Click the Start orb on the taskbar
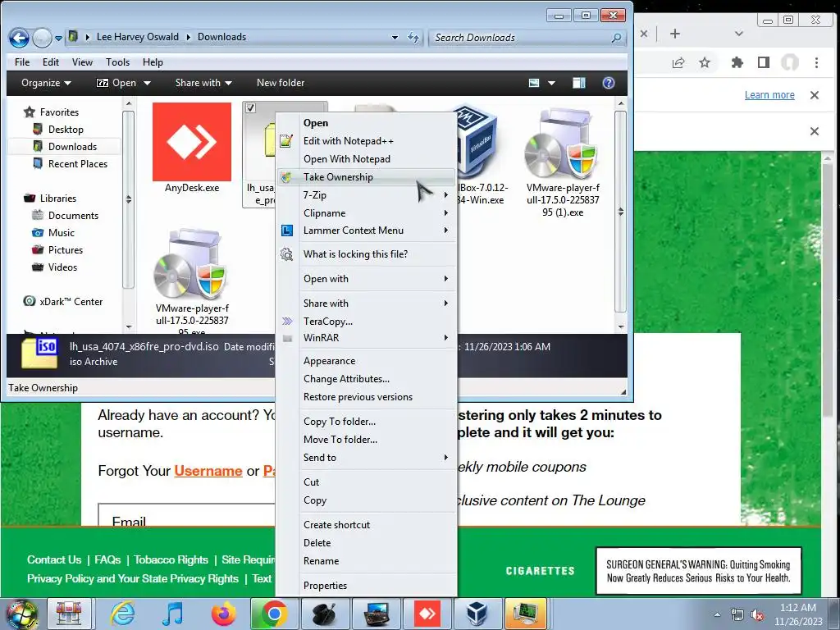The image size is (840, 630). coord(22,614)
